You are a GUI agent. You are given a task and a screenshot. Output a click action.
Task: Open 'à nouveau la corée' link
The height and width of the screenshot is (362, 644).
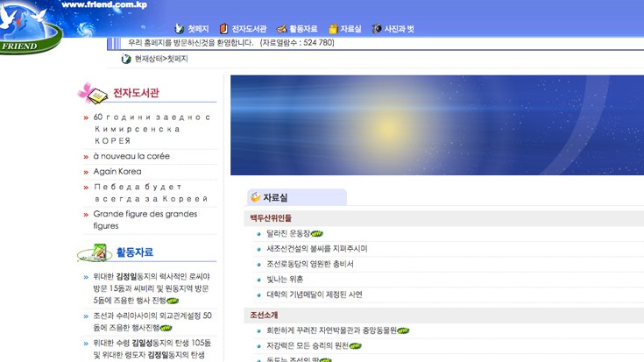[131, 156]
